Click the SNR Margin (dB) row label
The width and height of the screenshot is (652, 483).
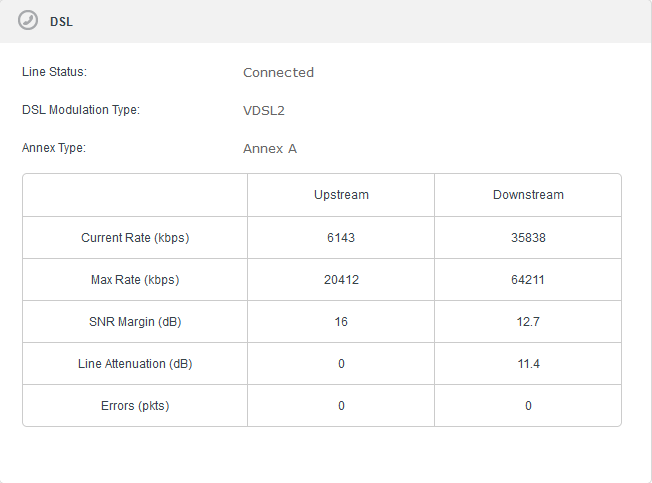coord(135,322)
